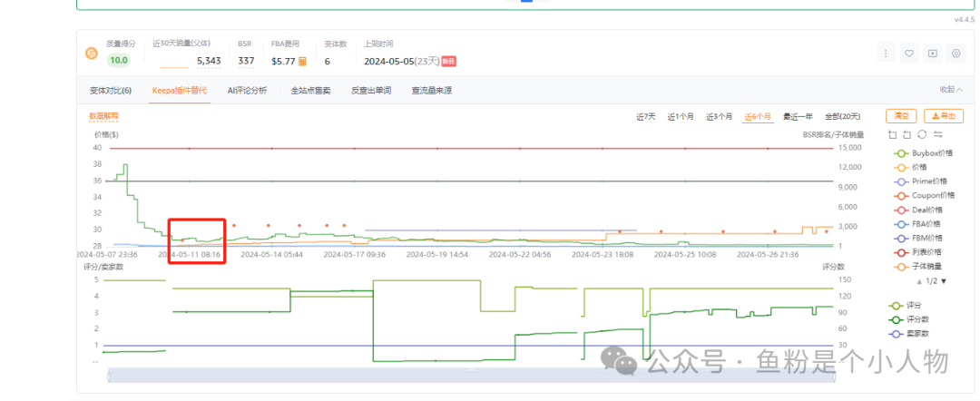Screen dimensions: 980x401
Task: Toggle the FBM价格 legend series
Action: [918, 238]
